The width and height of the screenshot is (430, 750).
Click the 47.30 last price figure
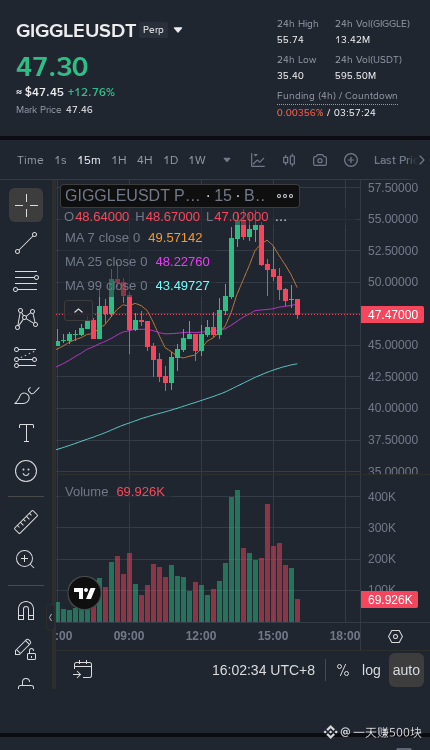tap(52, 66)
